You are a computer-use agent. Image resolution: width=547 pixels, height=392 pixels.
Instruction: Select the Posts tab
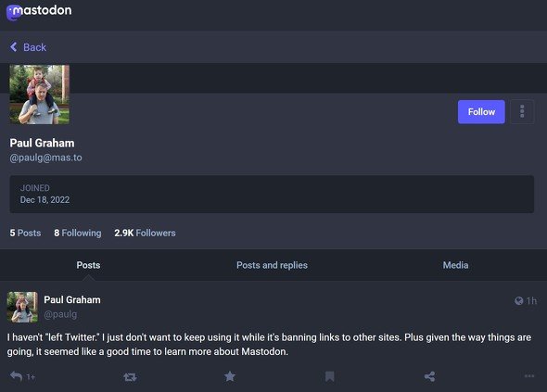[88, 265]
